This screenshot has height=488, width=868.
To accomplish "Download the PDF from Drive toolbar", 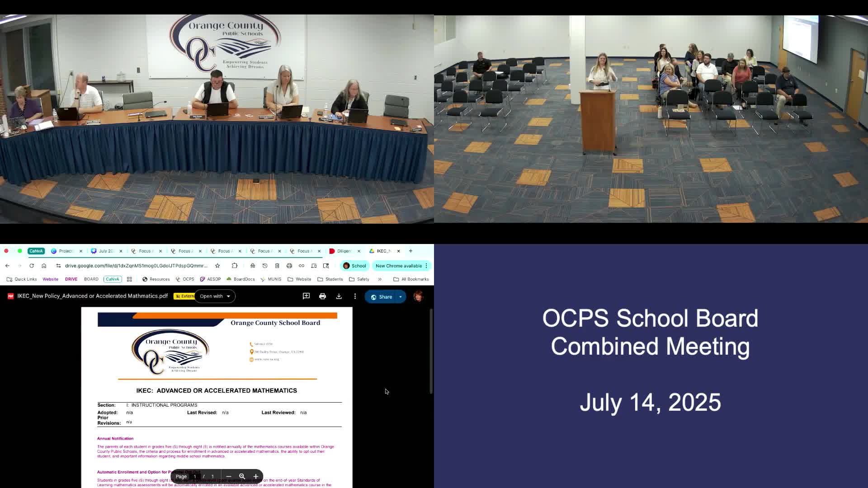I will 339,296.
